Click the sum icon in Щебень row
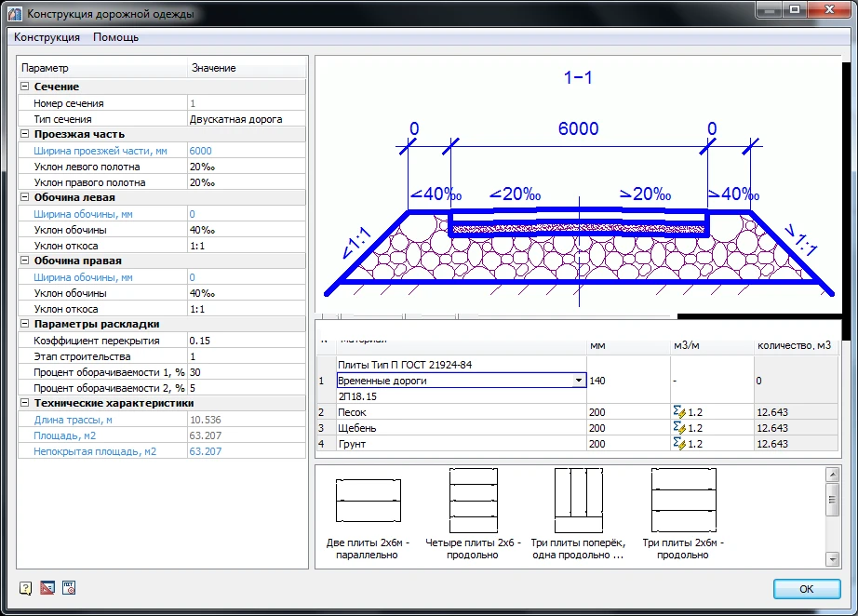Image resolution: width=858 pixels, height=616 pixels. point(677,428)
